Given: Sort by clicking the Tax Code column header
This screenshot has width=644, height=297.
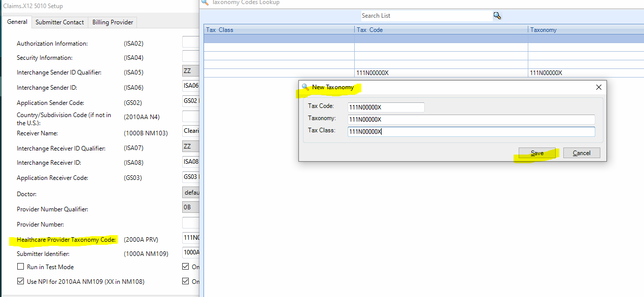Looking at the screenshot, I should pos(370,29).
